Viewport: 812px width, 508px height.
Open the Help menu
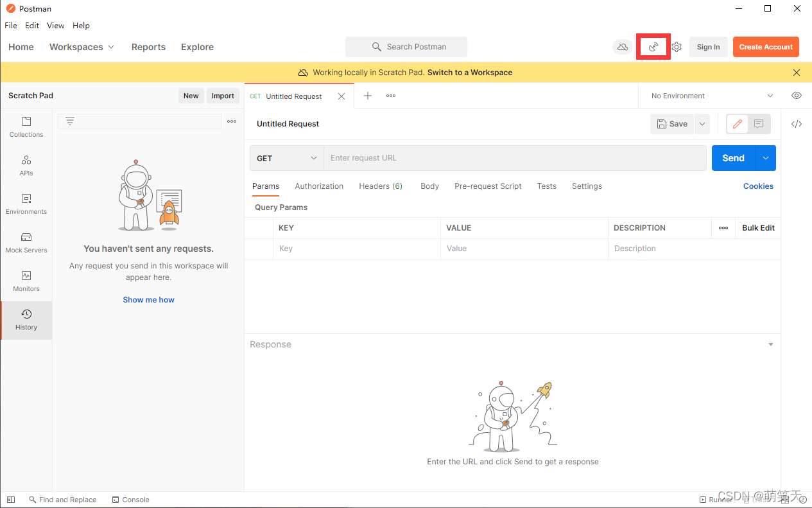(x=81, y=26)
